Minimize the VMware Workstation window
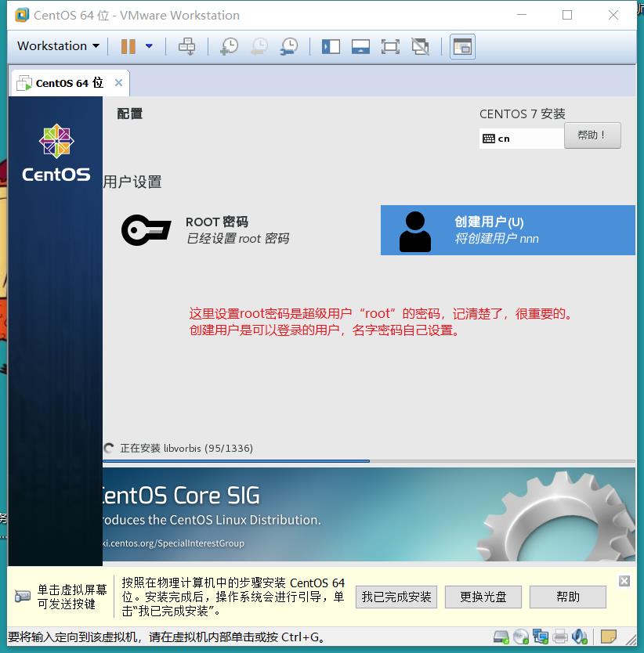Image resolution: width=644 pixels, height=653 pixels. point(522,15)
